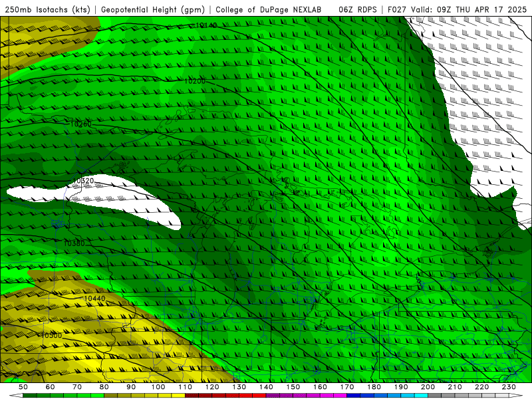This screenshot has width=532, height=399.
Task: Click the legend value 220
Action: point(481,387)
